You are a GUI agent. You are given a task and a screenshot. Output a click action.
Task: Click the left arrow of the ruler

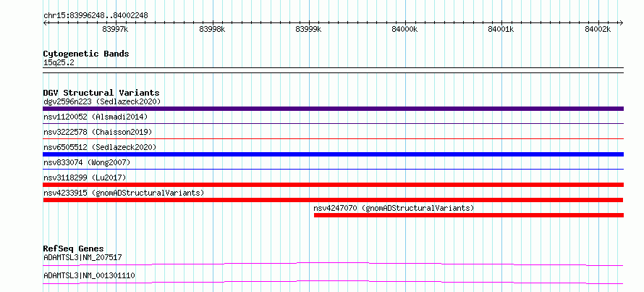pyautogui.click(x=46, y=22)
